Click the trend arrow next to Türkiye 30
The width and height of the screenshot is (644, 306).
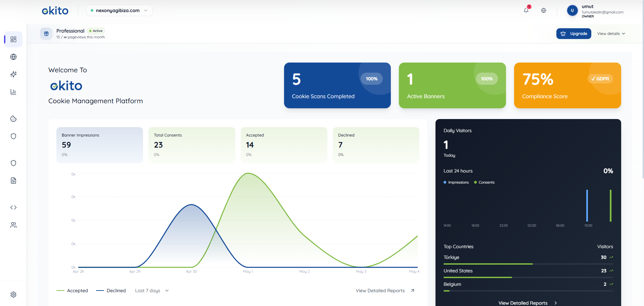tap(611, 257)
